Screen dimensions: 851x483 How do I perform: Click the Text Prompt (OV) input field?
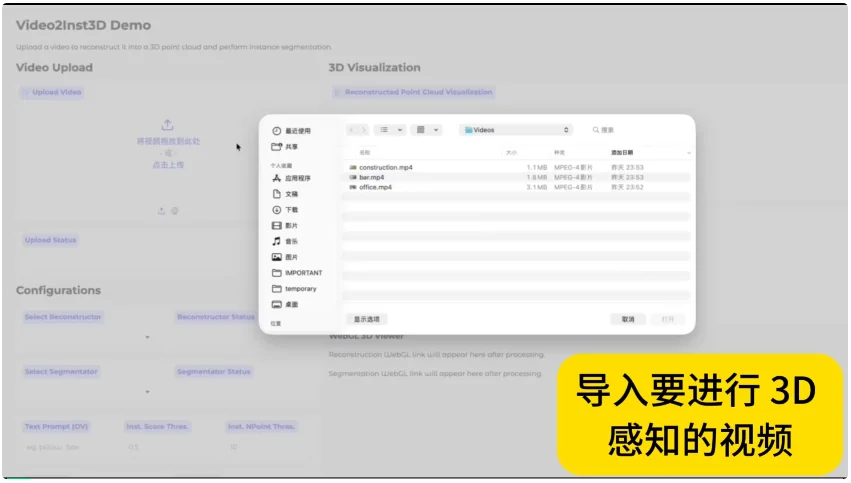[68, 447]
